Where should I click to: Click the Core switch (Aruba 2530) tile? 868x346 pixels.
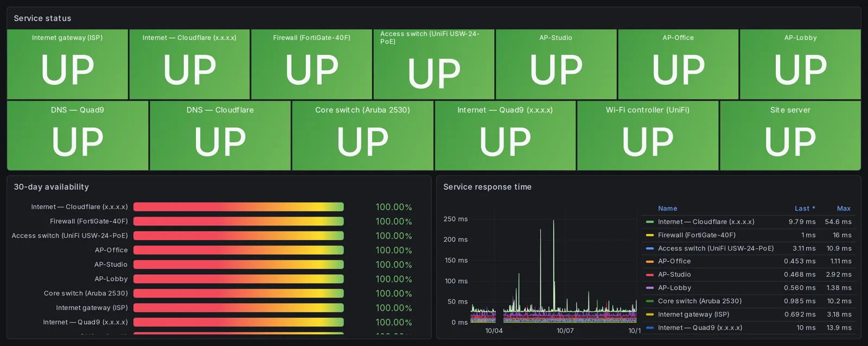[x=362, y=135]
